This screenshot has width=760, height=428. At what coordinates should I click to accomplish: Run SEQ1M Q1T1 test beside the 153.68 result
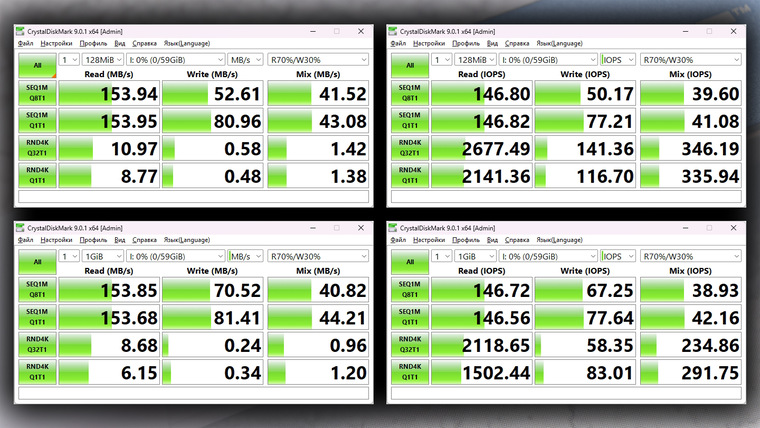(x=37, y=317)
